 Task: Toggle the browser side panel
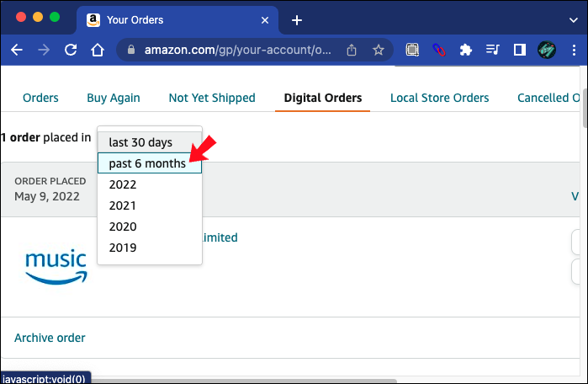(x=519, y=50)
